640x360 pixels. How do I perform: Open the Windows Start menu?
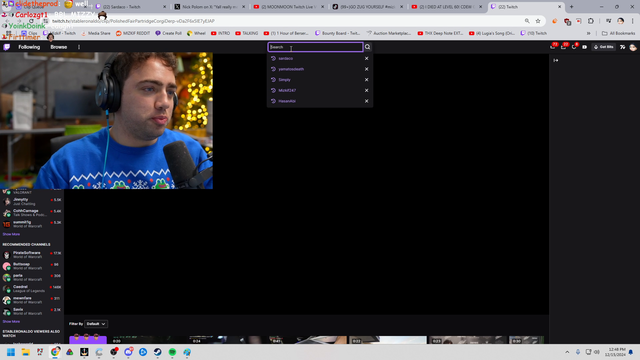(11, 352)
